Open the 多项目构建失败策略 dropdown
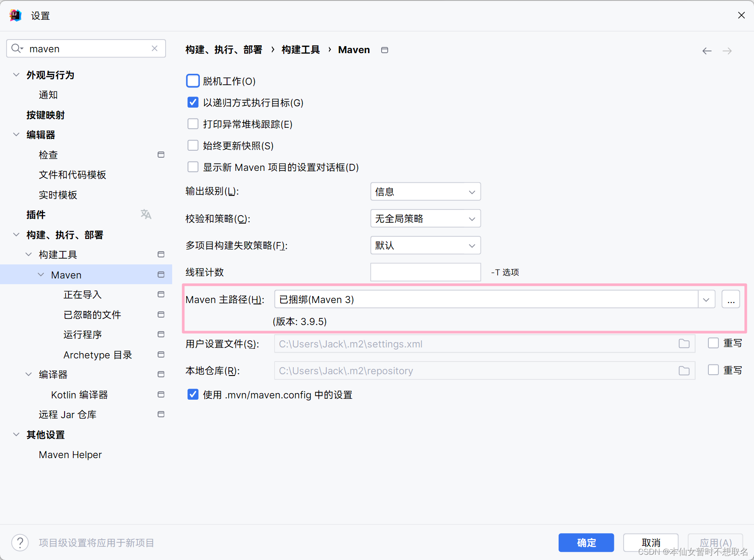 pyautogui.click(x=426, y=245)
